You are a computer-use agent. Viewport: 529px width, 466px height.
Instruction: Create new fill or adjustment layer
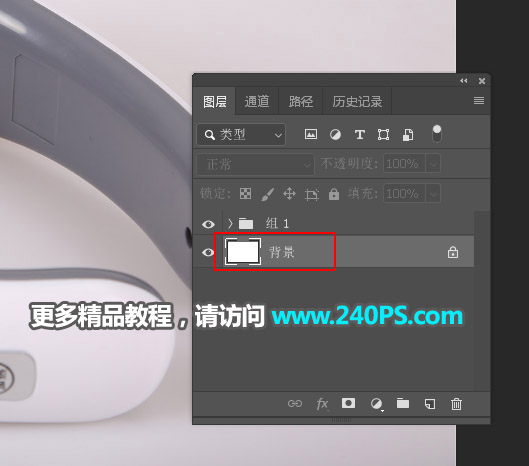point(377,404)
